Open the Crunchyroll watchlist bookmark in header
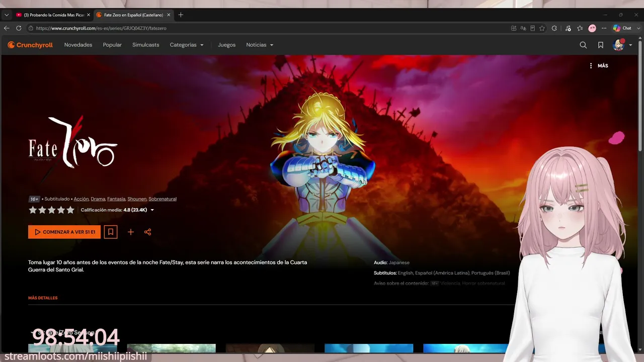This screenshot has height=362, width=644. click(x=601, y=45)
